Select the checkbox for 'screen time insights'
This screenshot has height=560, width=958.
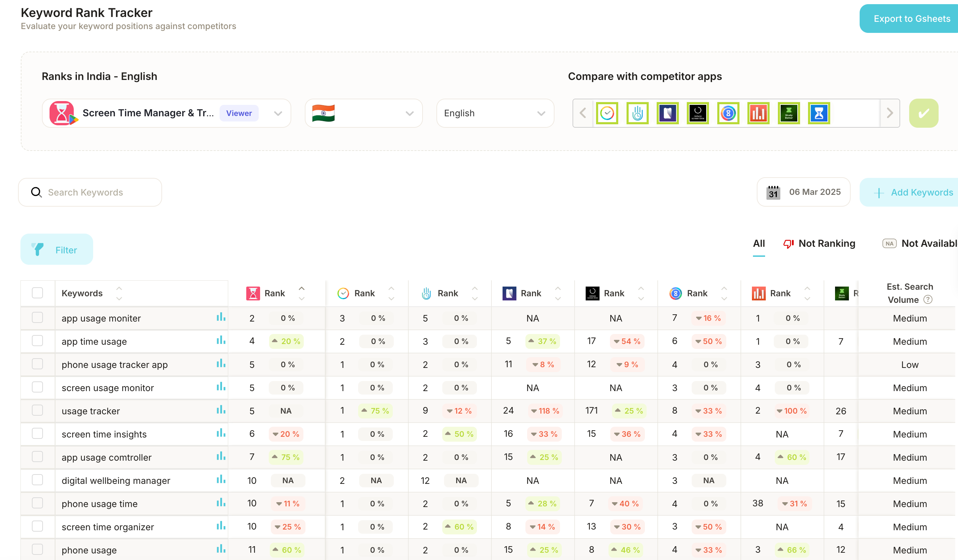point(37,433)
